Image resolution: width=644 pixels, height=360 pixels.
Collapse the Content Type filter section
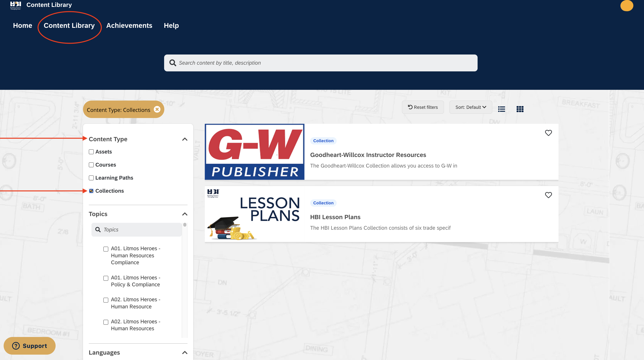tap(185, 139)
